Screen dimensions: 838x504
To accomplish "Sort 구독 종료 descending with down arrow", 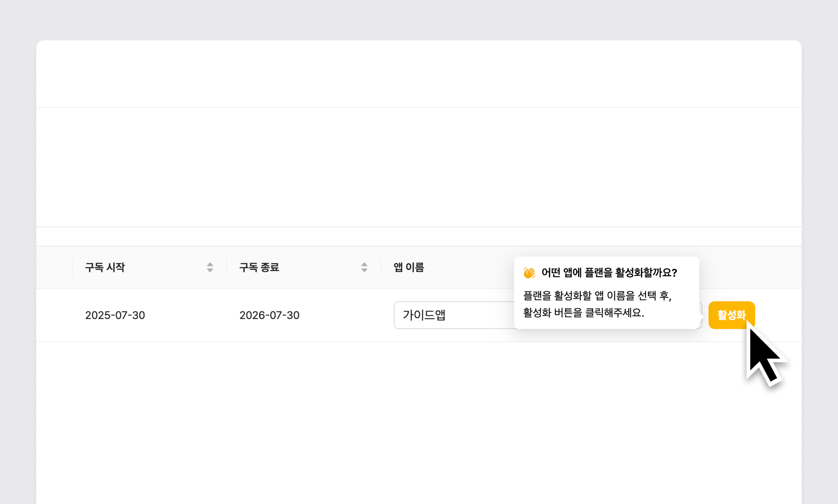I will click(364, 270).
